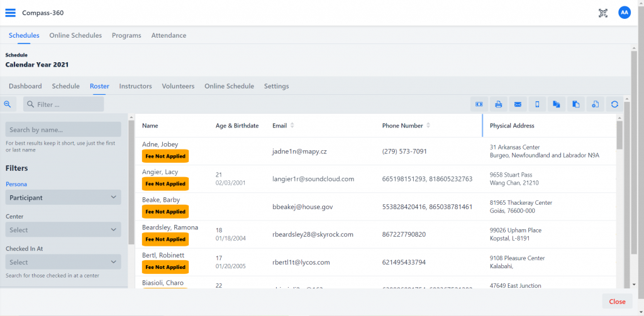The width and height of the screenshot is (644, 316).
Task: Click the name Bertl, Robinett
Action: pyautogui.click(x=163, y=255)
